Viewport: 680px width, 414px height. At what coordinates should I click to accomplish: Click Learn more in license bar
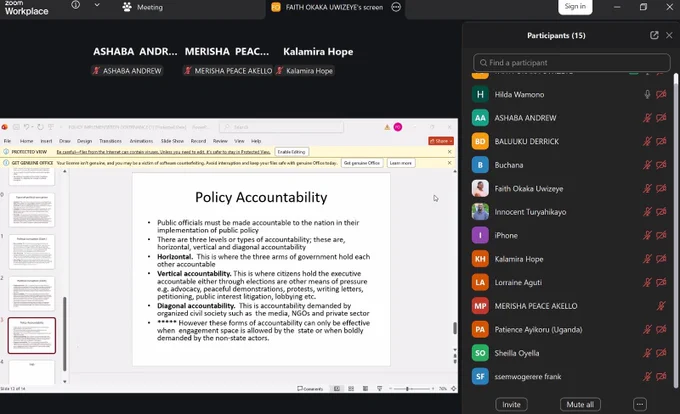tap(400, 163)
